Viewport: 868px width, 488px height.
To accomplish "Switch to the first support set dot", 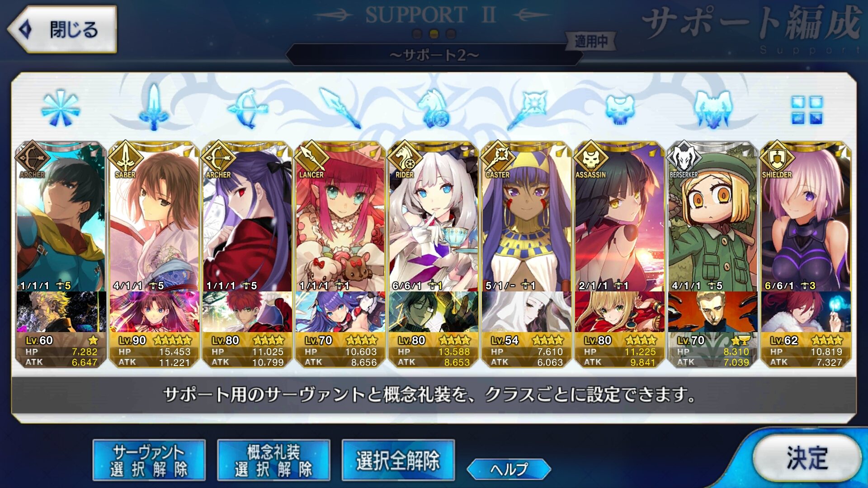I will 418,34.
